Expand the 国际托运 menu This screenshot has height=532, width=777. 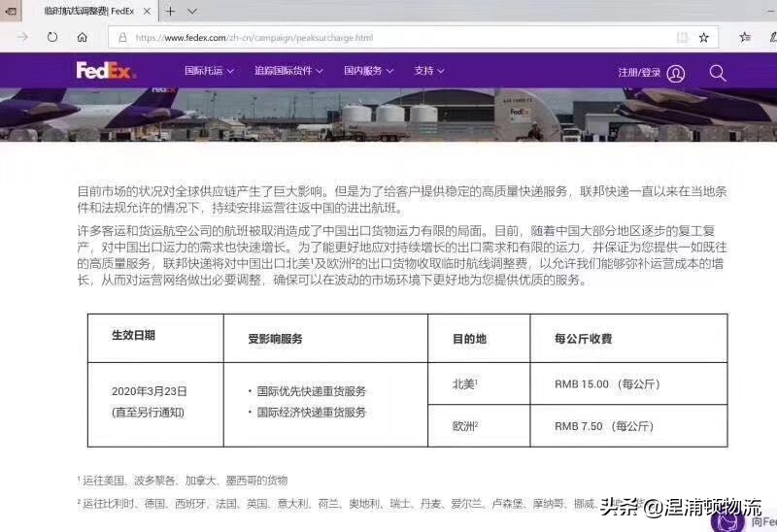pos(209,71)
